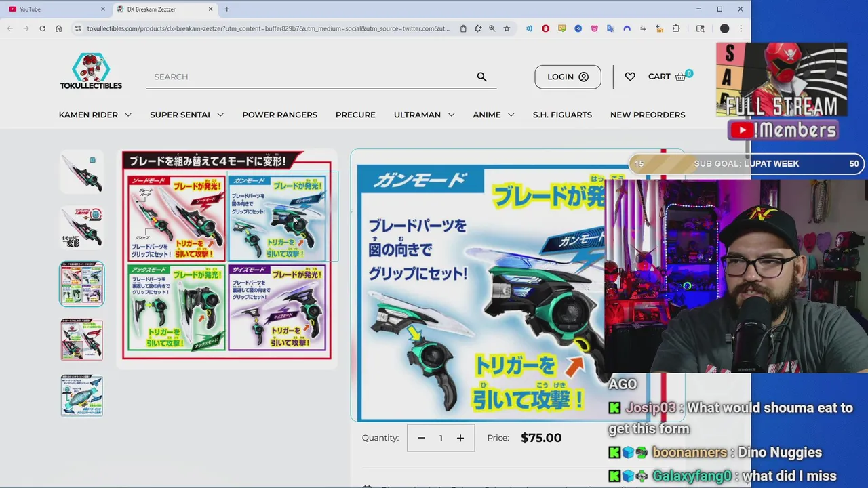This screenshot has width=868, height=488.
Task: Select the second product thumbnail with 4-mode badge
Action: click(x=82, y=228)
